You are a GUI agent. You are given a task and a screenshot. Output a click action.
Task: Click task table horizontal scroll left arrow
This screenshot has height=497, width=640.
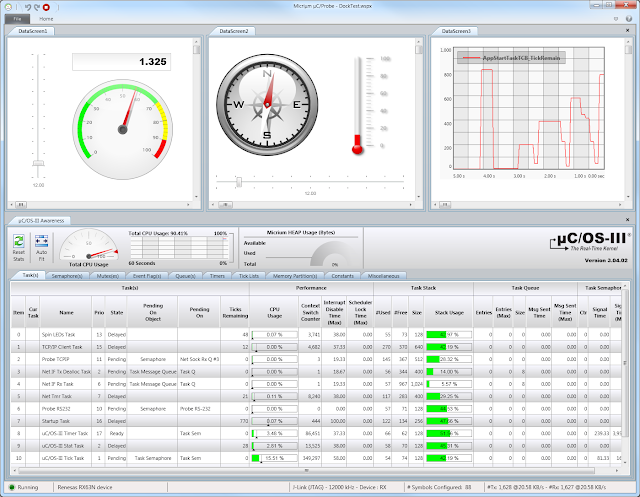(x=15, y=470)
